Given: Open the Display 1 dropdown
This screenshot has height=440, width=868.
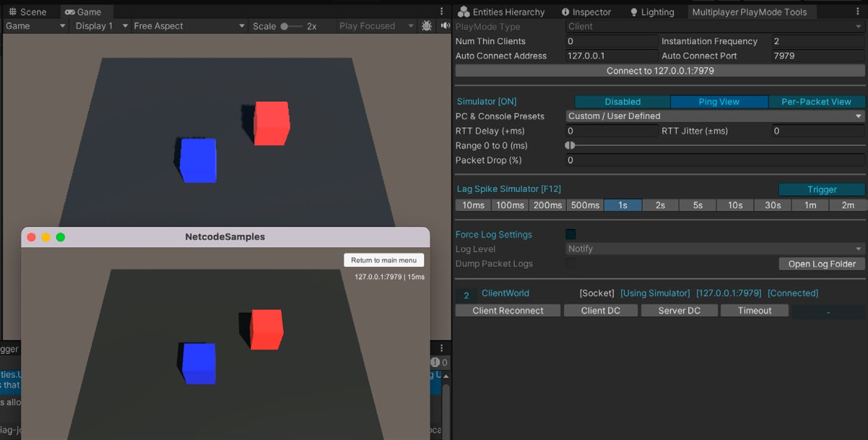Looking at the screenshot, I should tap(100, 26).
